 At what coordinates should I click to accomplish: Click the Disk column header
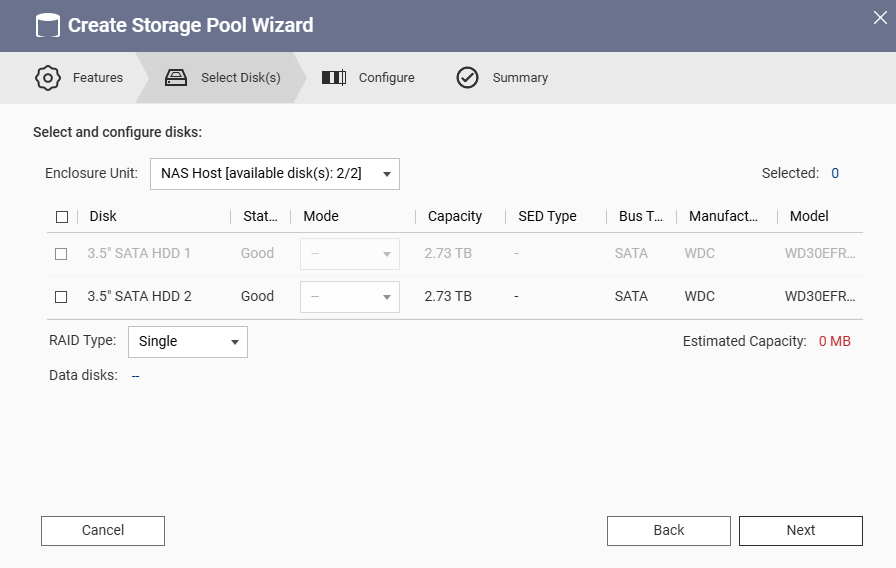103,217
